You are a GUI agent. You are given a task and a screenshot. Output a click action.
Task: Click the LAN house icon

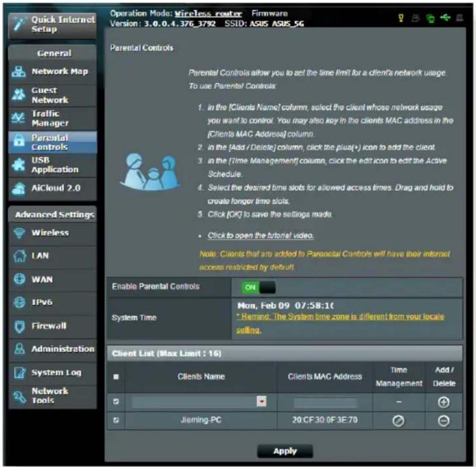click(x=19, y=256)
